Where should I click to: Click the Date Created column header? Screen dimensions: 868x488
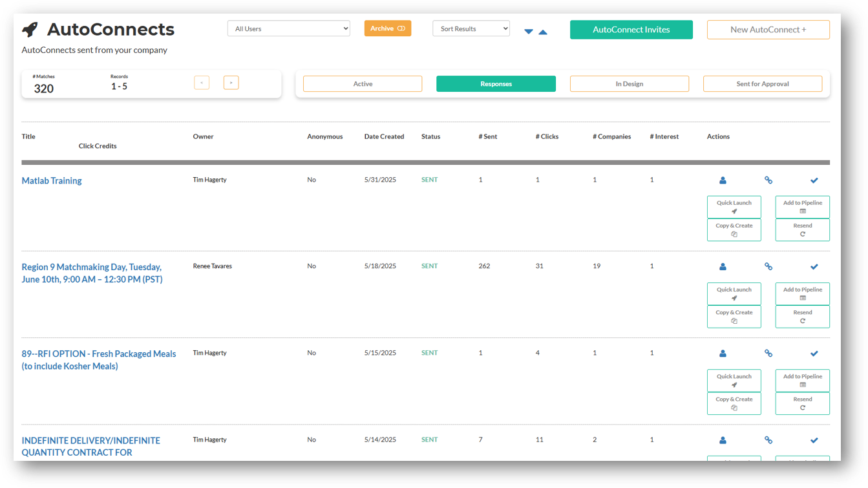pyautogui.click(x=384, y=136)
